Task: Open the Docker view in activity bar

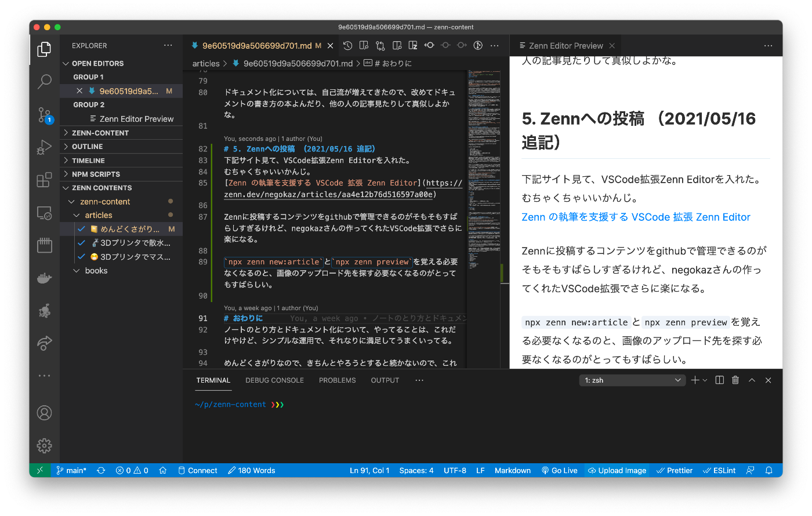Action: (44, 278)
